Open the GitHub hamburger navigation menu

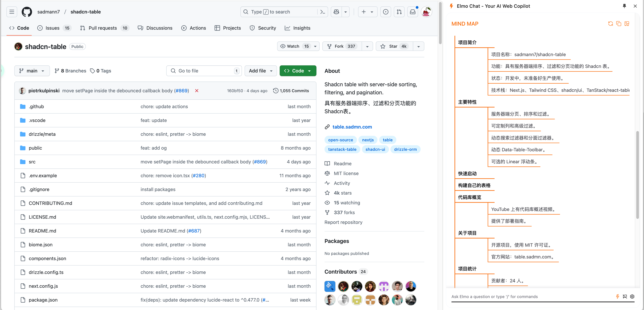[x=12, y=12]
